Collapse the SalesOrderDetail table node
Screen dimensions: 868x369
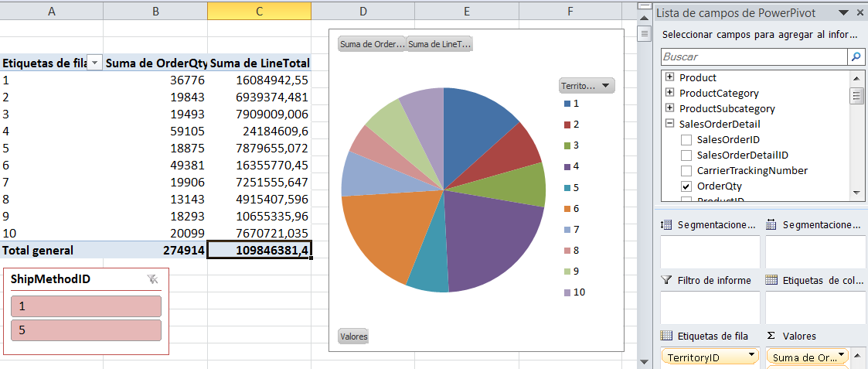669,124
